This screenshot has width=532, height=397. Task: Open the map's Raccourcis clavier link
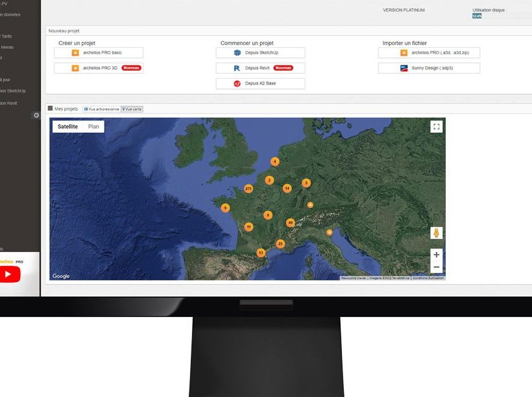tap(354, 278)
